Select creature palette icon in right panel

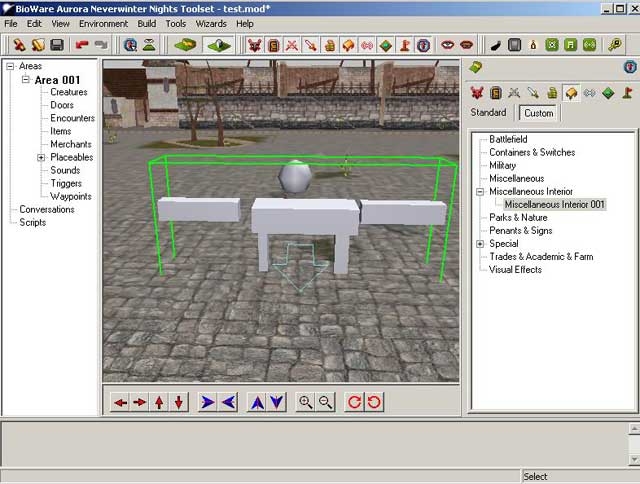click(477, 93)
